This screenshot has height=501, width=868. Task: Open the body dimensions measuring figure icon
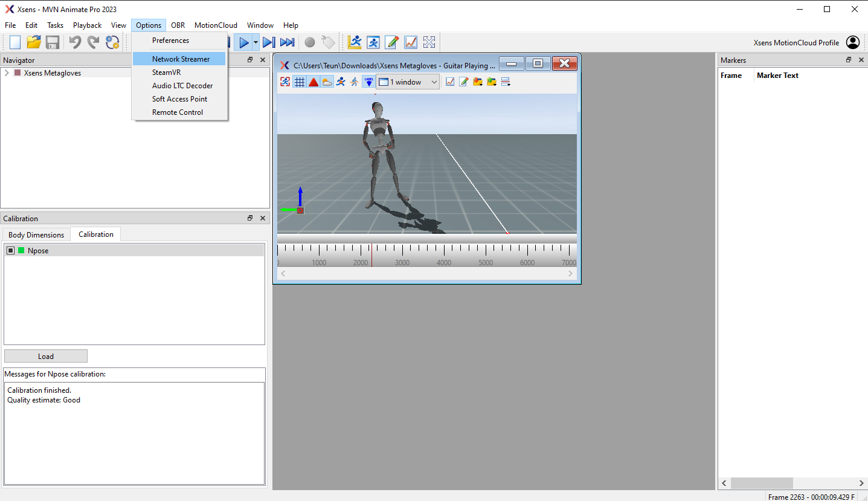(355, 42)
